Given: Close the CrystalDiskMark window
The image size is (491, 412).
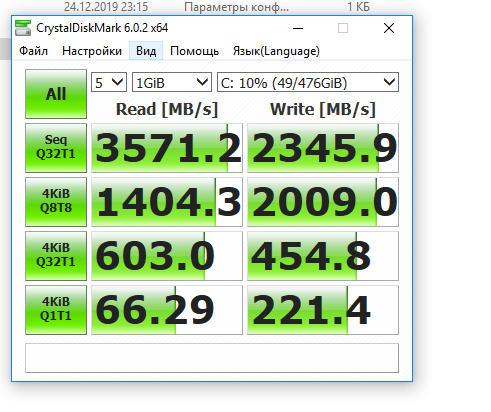Looking at the screenshot, I should click(x=389, y=28).
